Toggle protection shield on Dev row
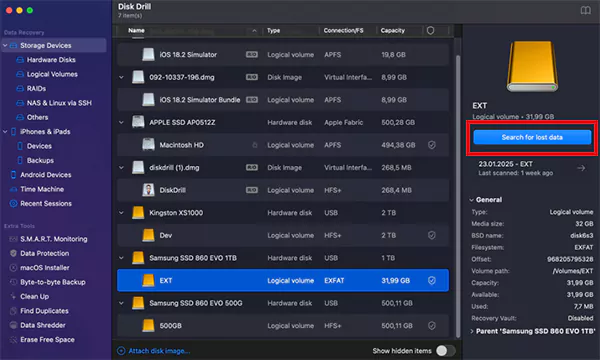 [432, 235]
